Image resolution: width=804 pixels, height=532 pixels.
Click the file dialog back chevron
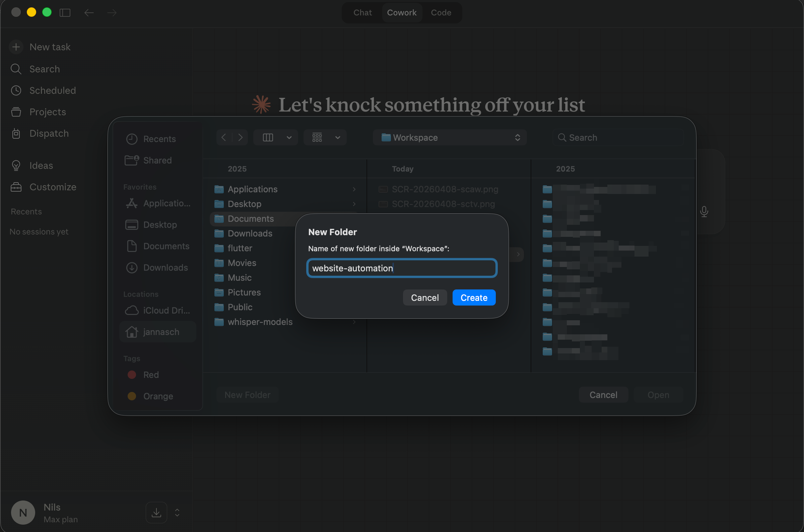[224, 137]
